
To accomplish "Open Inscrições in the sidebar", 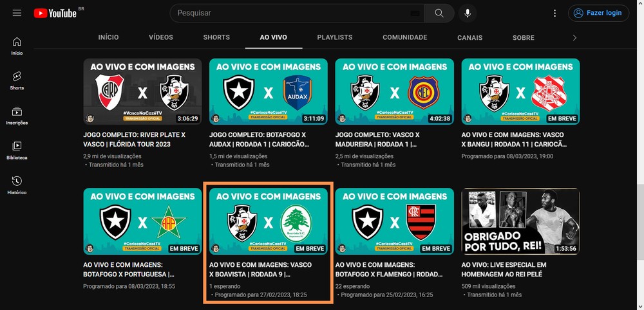I will click(17, 116).
